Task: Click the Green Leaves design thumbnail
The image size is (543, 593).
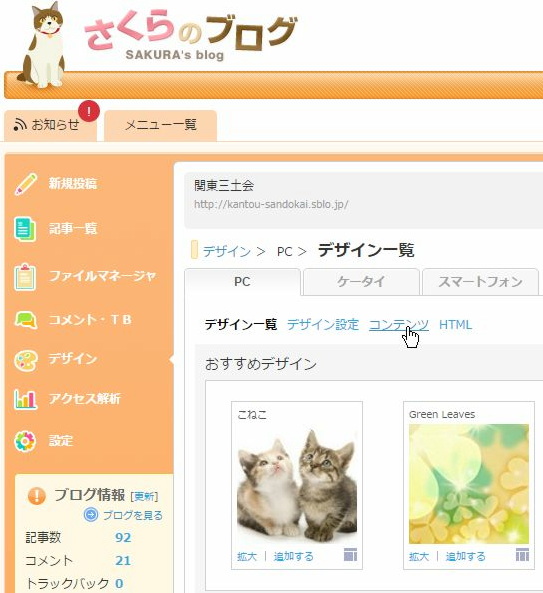Action: point(469,484)
